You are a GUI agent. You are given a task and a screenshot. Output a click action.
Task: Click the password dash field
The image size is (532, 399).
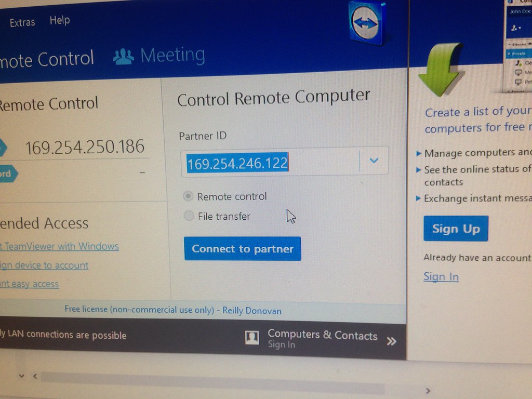click(142, 172)
